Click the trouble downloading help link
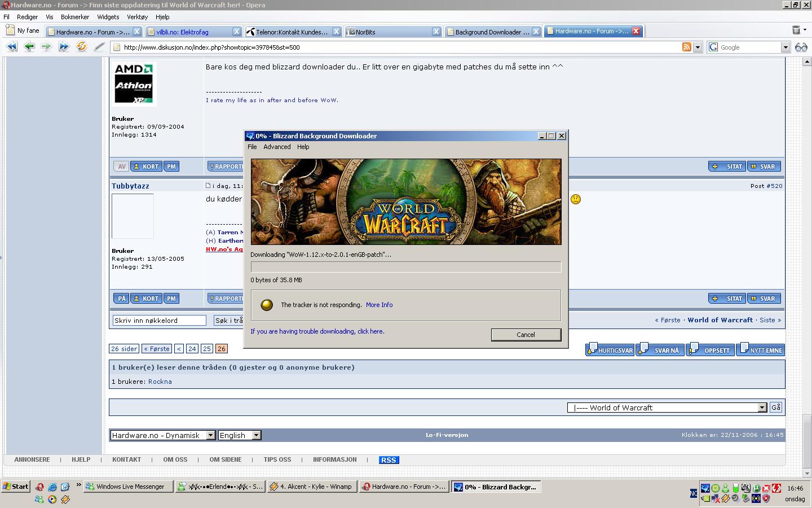The height and width of the screenshot is (508, 812). pos(317,331)
